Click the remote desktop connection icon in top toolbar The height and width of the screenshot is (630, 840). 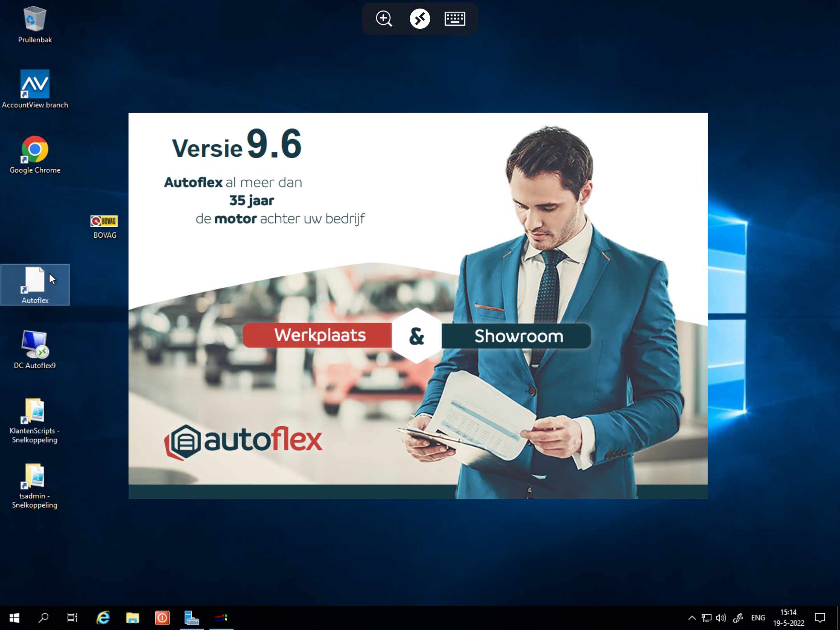pyautogui.click(x=420, y=19)
